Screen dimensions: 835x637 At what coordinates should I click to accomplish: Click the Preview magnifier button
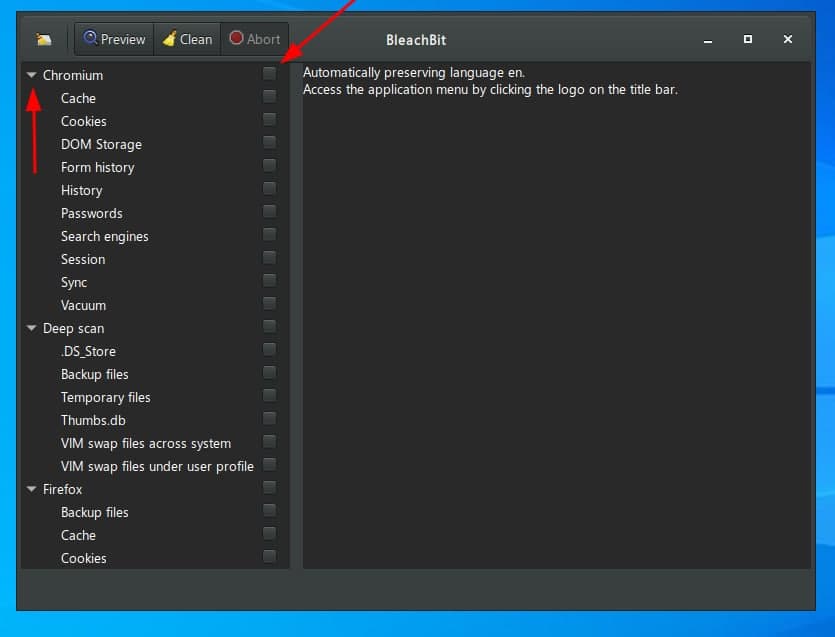pos(114,39)
